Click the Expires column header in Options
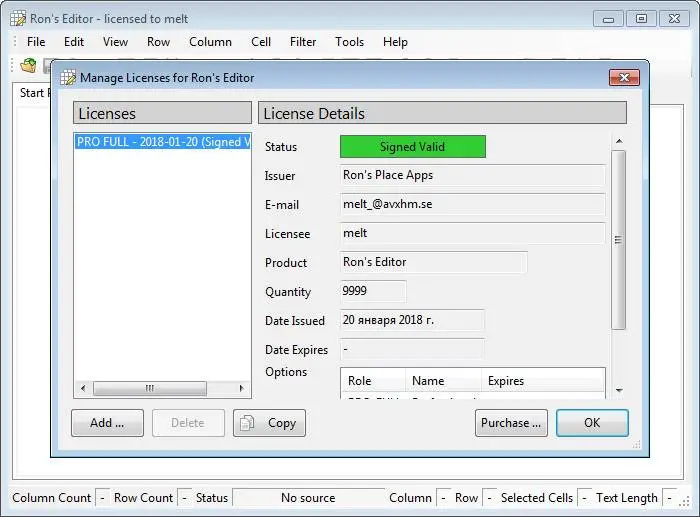 542,381
